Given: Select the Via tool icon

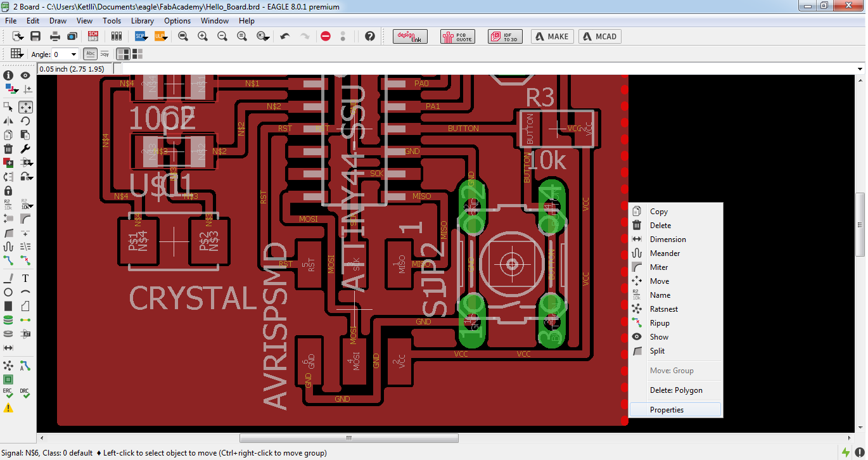Looking at the screenshot, I should (8, 320).
